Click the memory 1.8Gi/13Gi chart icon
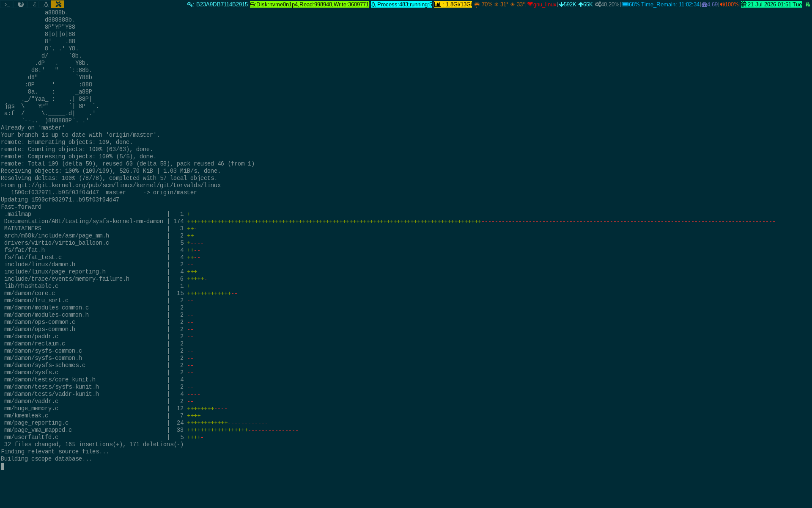 pyautogui.click(x=438, y=4)
